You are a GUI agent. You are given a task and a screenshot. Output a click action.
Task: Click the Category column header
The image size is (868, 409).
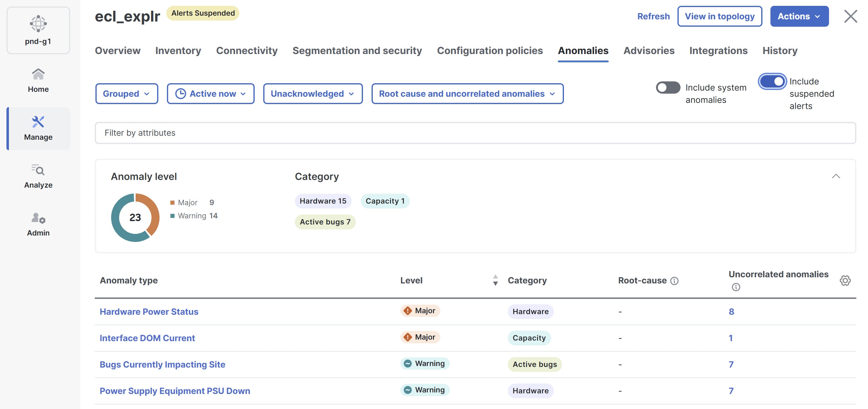click(x=527, y=281)
